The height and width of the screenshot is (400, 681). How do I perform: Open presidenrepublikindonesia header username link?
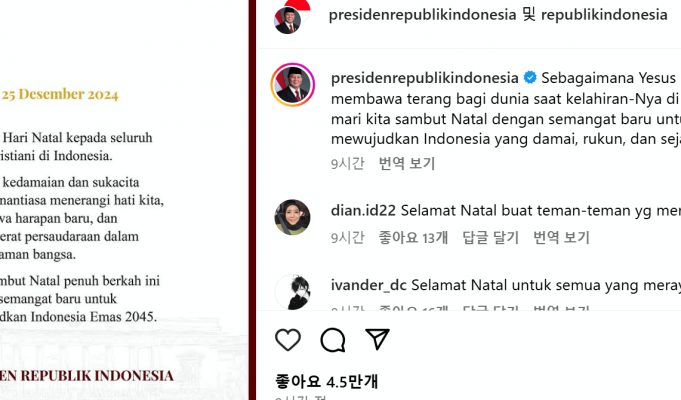[x=422, y=15]
